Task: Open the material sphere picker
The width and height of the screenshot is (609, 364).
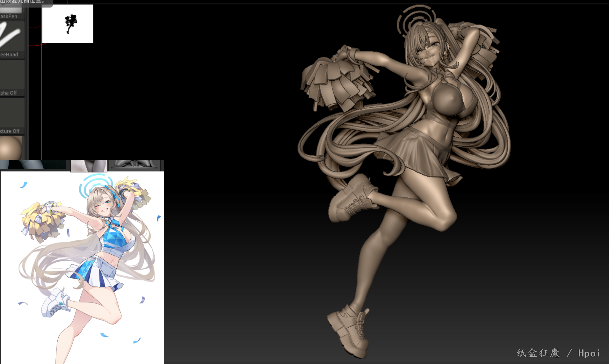Action: (12, 148)
